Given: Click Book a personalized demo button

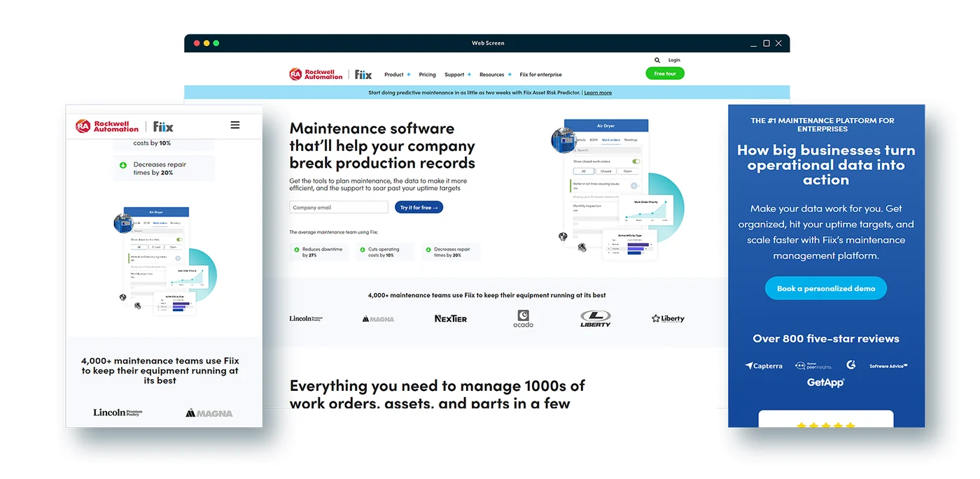Looking at the screenshot, I should pos(826,288).
